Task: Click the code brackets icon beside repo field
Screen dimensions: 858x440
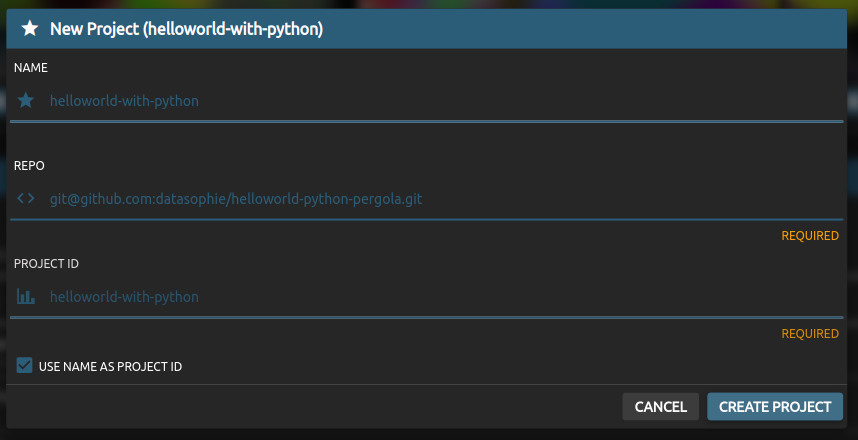Action: click(x=26, y=199)
